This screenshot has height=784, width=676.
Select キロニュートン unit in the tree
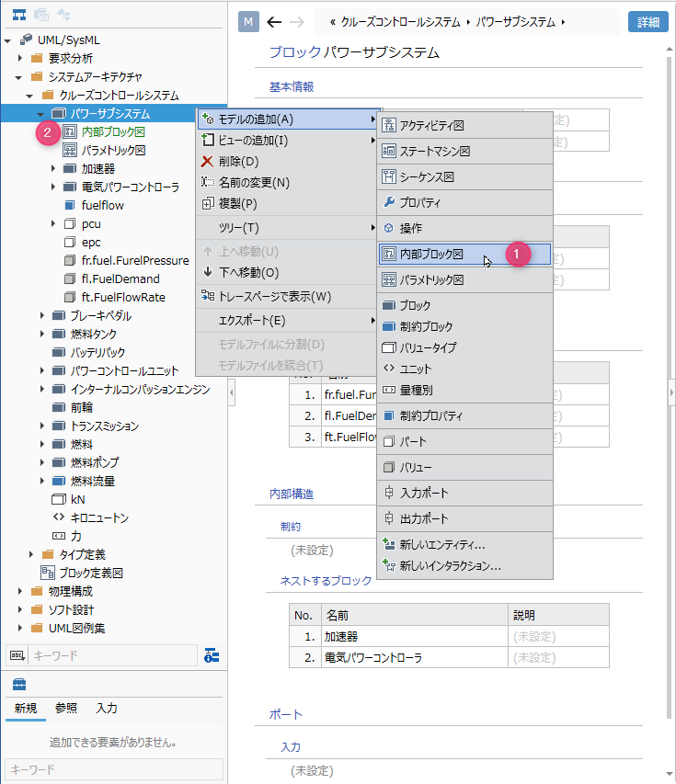point(99,518)
